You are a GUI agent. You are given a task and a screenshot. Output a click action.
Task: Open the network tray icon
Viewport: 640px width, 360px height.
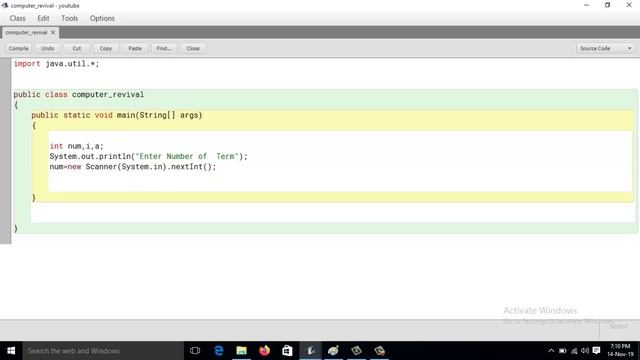[x=574, y=351]
